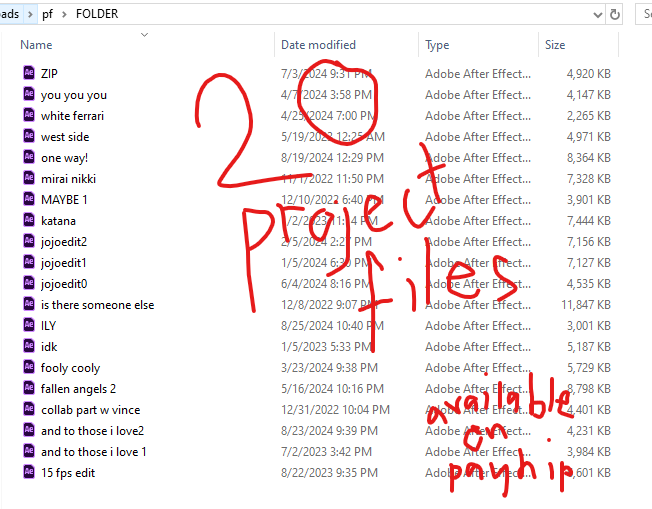Refresh the FOLDER view
This screenshot has height=509, width=652.
pyautogui.click(x=615, y=15)
